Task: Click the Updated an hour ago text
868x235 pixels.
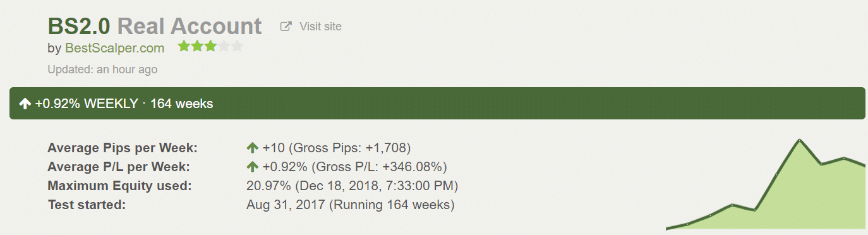Action: pos(102,69)
